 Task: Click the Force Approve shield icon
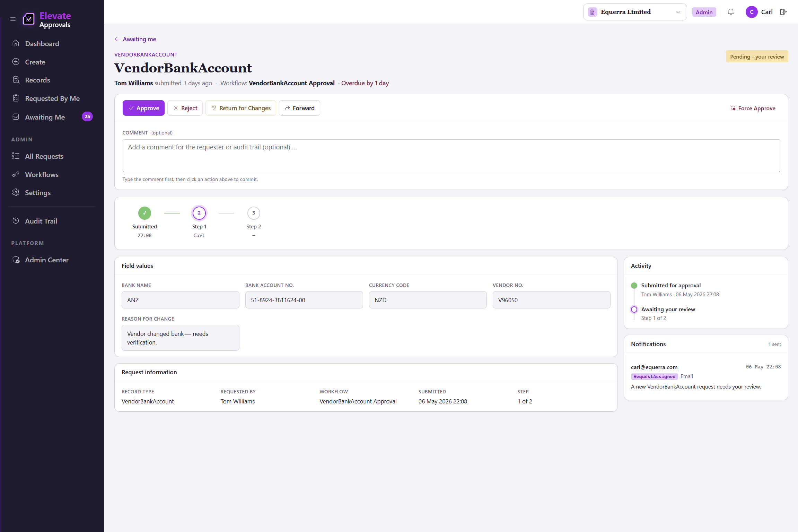733,108
